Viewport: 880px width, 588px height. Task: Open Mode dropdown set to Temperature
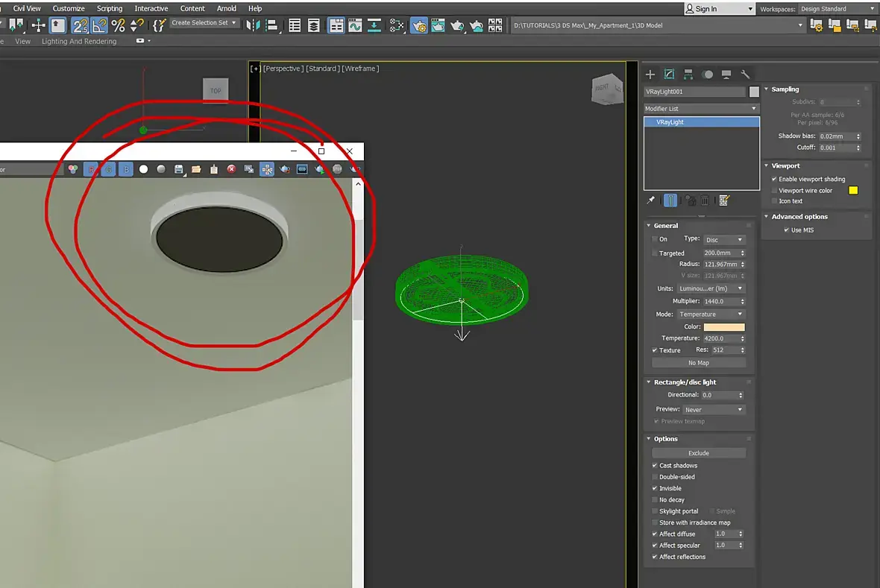711,314
